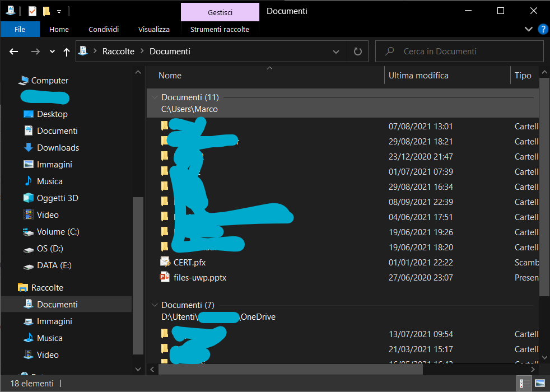
Task: Click the Help question mark icon
Action: click(542, 29)
